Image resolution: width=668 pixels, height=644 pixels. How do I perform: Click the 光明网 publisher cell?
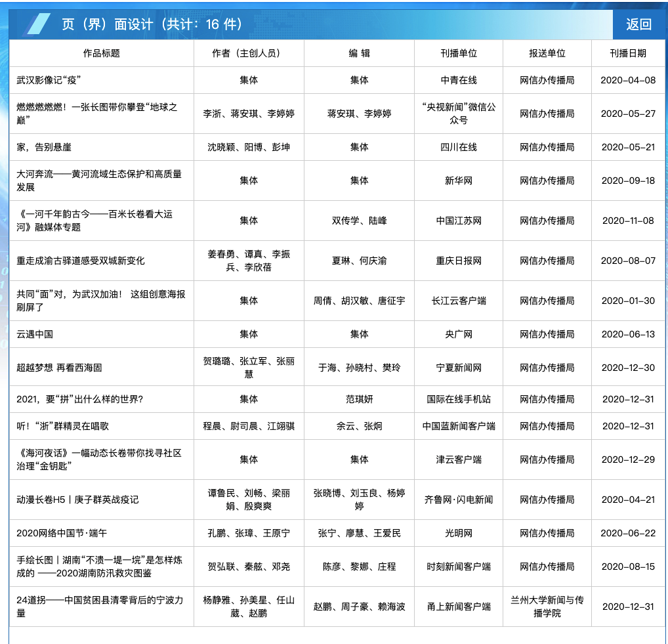459,533
